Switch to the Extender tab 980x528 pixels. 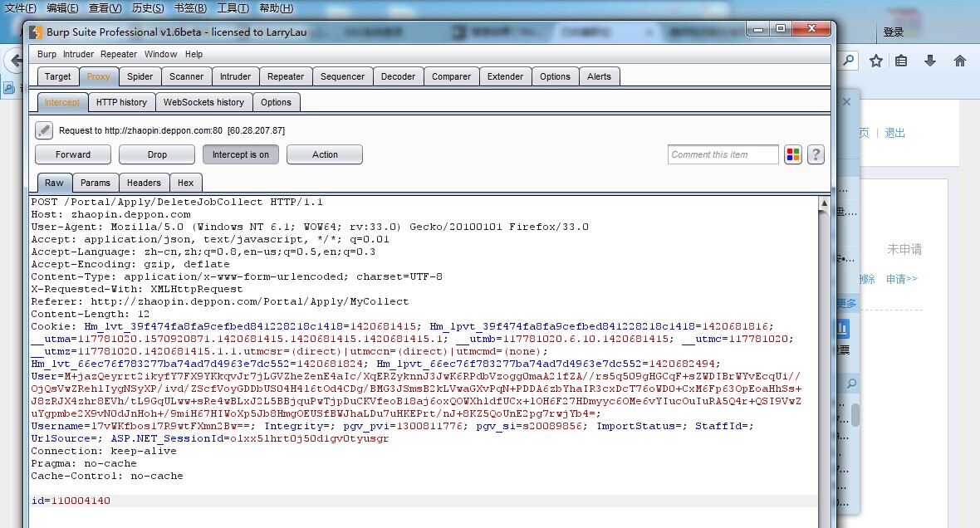505,76
